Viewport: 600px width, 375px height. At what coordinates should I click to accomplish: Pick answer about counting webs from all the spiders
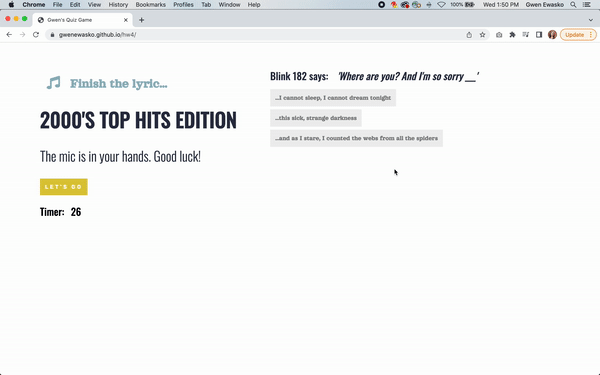point(356,138)
